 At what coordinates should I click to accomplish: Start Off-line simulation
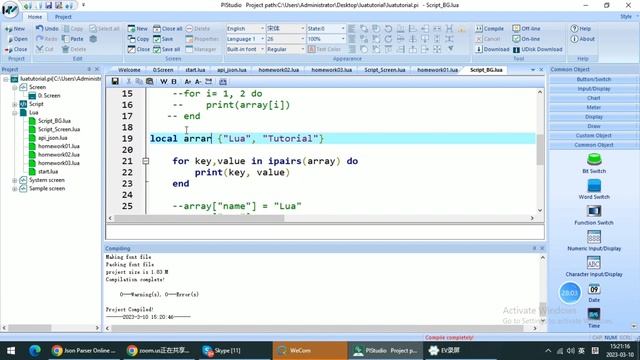527,29
